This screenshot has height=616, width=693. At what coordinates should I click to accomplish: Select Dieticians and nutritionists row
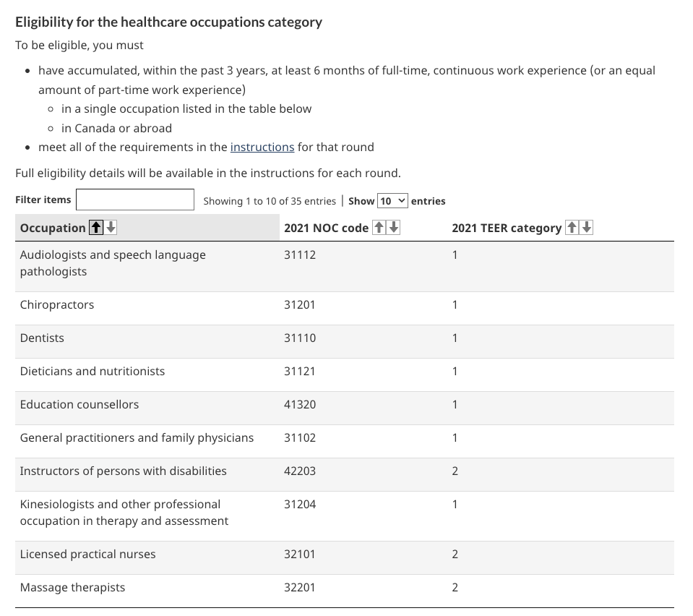92,371
